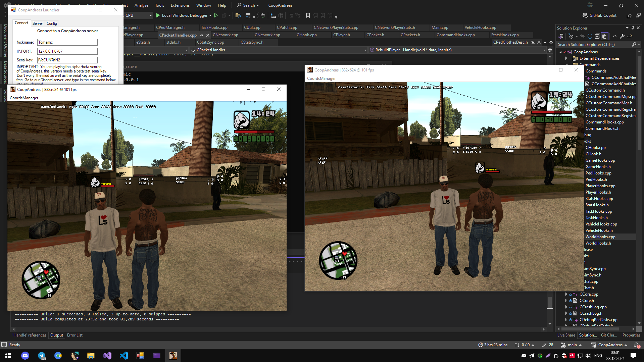
Task: Switch to Server tab in launcher
Action: pos(38,23)
